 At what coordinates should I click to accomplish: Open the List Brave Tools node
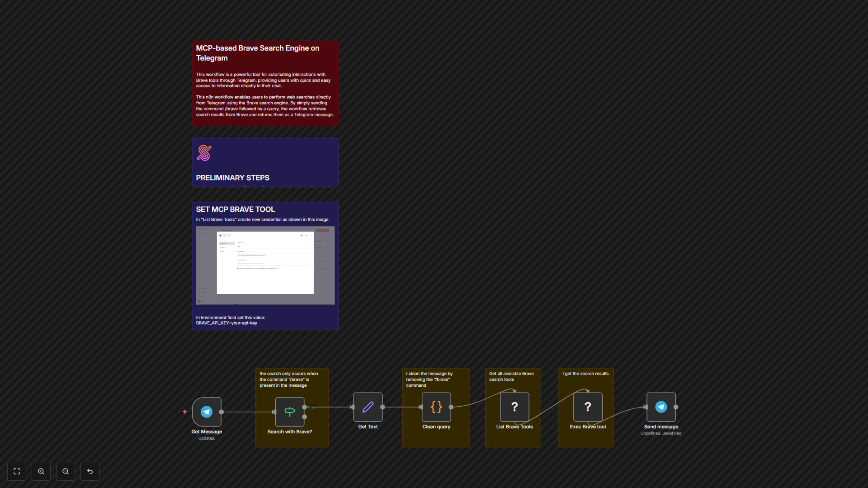(514, 407)
